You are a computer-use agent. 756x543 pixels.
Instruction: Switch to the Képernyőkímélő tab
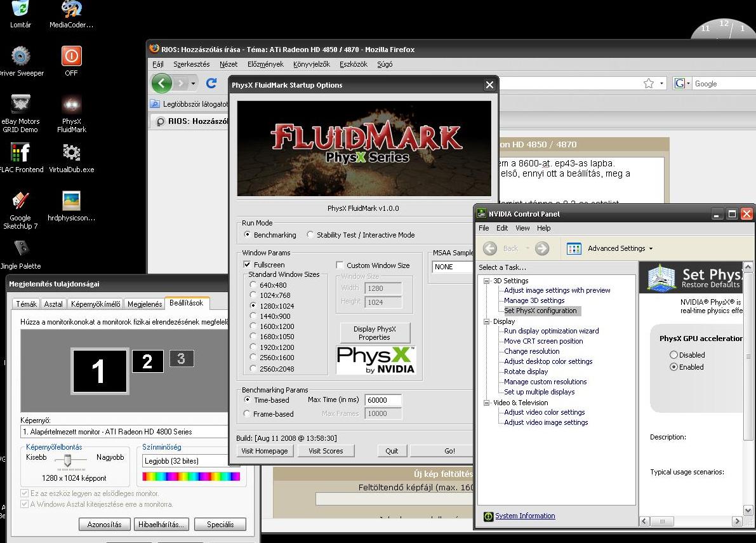[x=95, y=304]
